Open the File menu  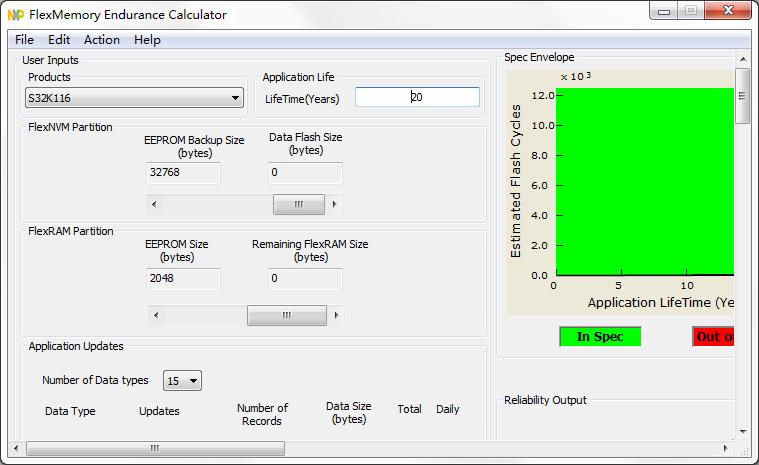(x=24, y=40)
